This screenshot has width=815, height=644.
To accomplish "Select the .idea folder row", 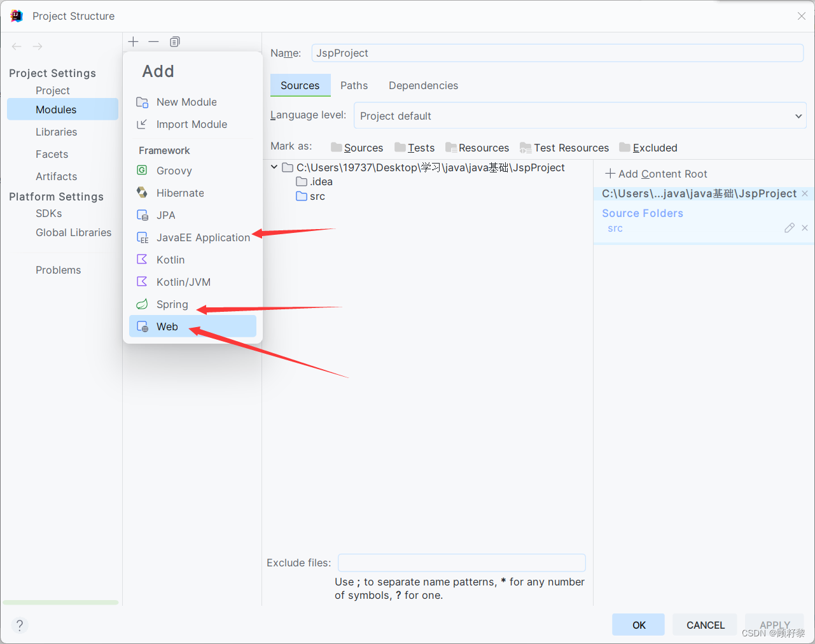I will coord(314,182).
